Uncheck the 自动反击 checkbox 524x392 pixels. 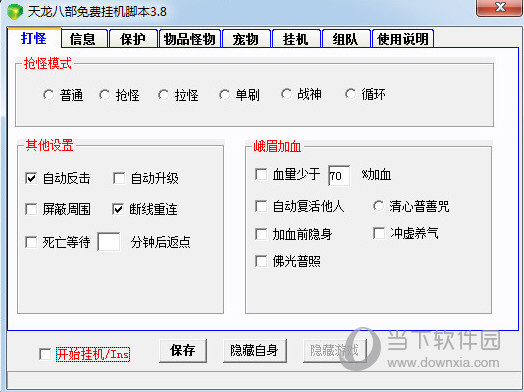31,178
